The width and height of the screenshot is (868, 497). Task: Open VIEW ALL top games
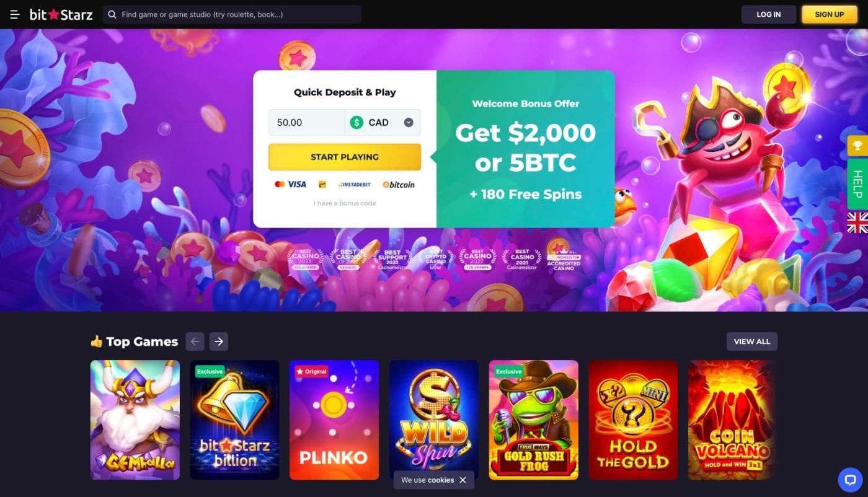752,341
